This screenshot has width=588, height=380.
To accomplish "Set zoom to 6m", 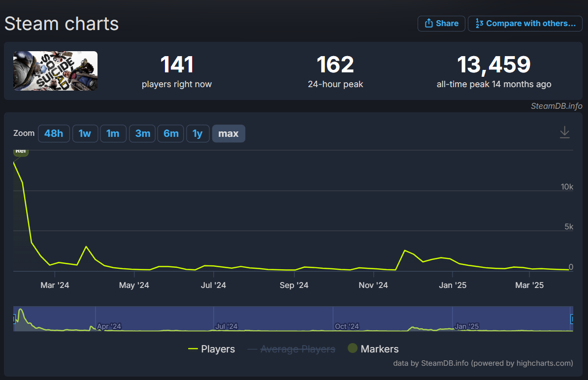I will (171, 133).
